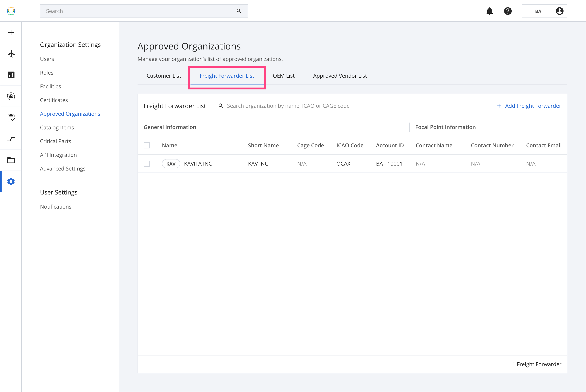Click the Contact Number column header
The height and width of the screenshot is (392, 586).
[492, 145]
